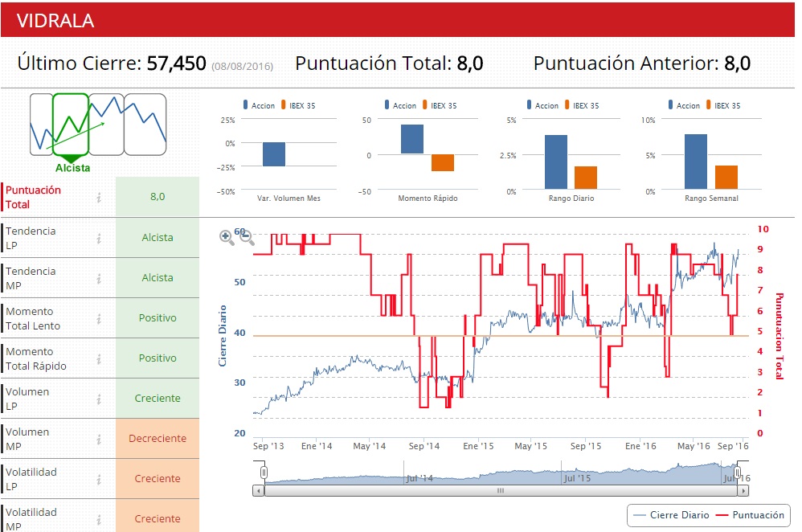Click the navigator right range handle
The width and height of the screenshot is (802, 532).
click(x=738, y=473)
